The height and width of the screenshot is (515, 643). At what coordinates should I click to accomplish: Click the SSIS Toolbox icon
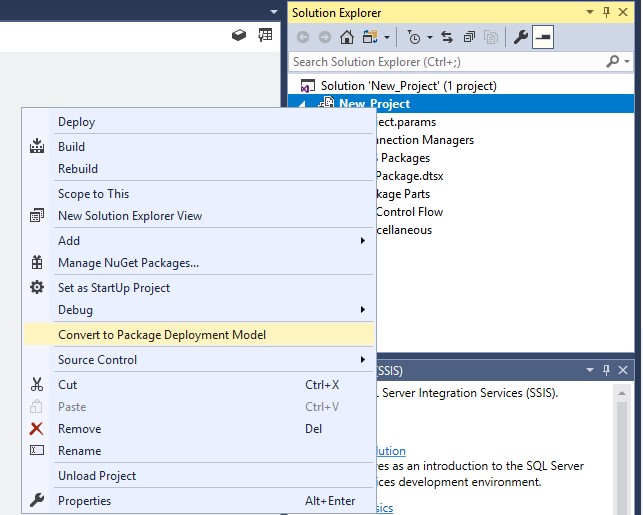239,35
